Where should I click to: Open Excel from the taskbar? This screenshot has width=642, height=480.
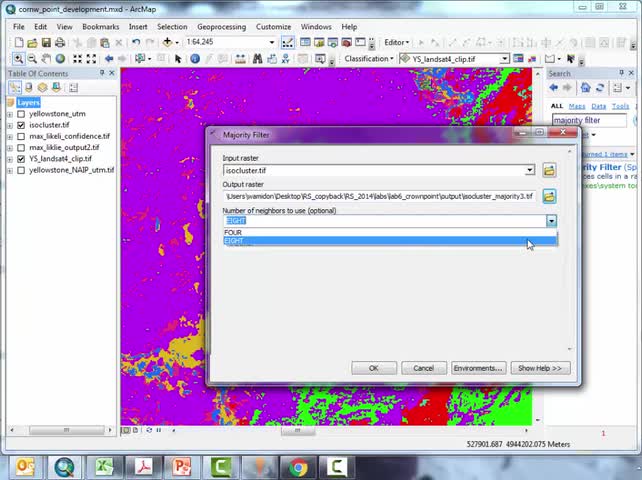click(x=104, y=467)
